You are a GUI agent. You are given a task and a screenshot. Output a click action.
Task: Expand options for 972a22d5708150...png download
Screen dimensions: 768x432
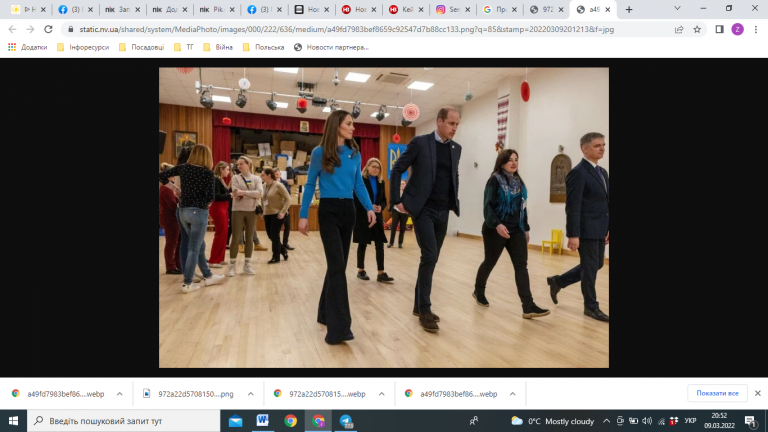coord(250,394)
